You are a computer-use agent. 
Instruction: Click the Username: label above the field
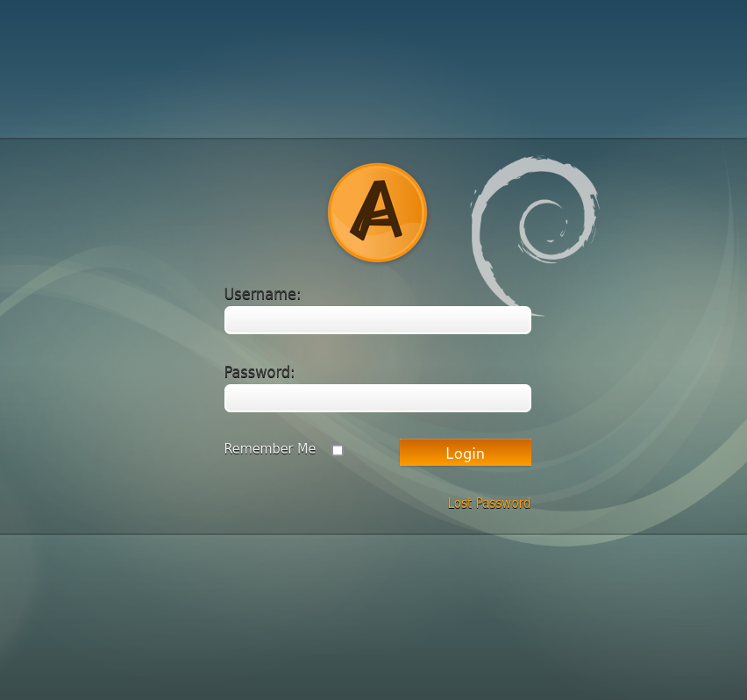(262, 295)
